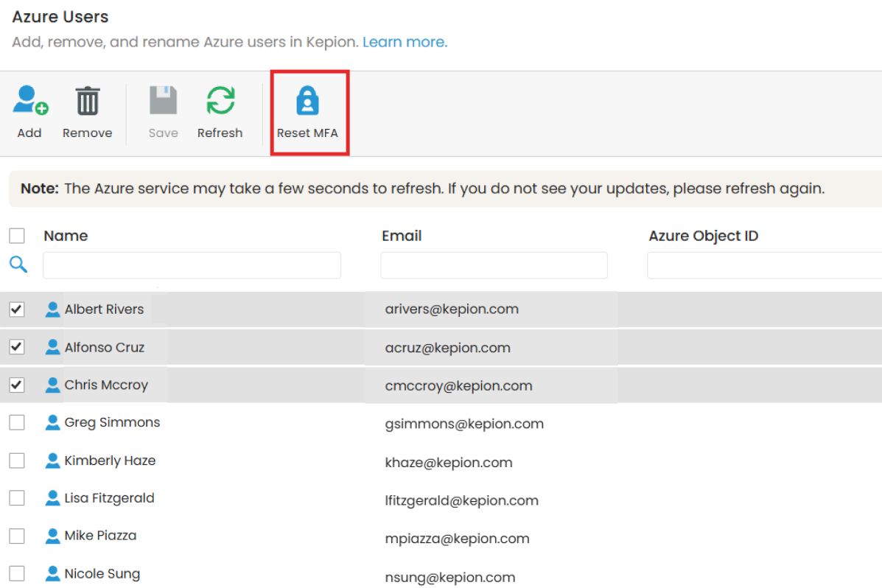Uncheck Chris Mccroy checkbox
Screen dimensions: 882x588
pos(17,385)
